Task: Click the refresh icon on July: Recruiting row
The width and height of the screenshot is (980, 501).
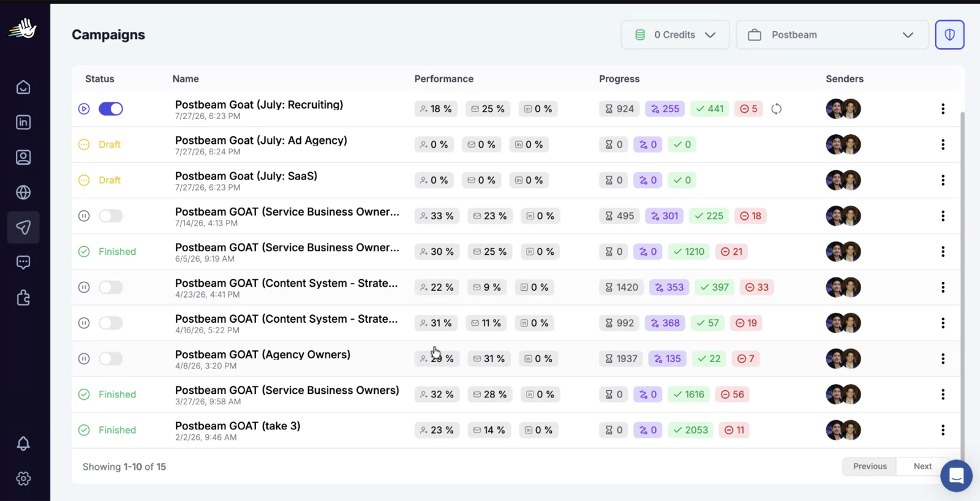Action: pos(776,109)
